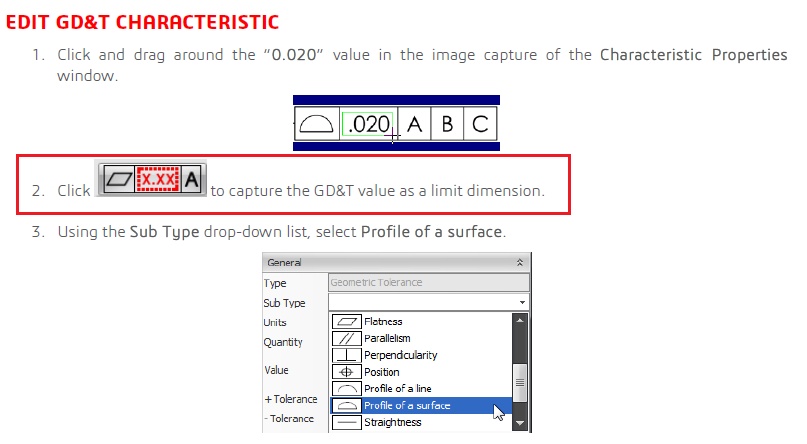Click the GD&T capture tool button
807x444 pixels.
coord(151,179)
